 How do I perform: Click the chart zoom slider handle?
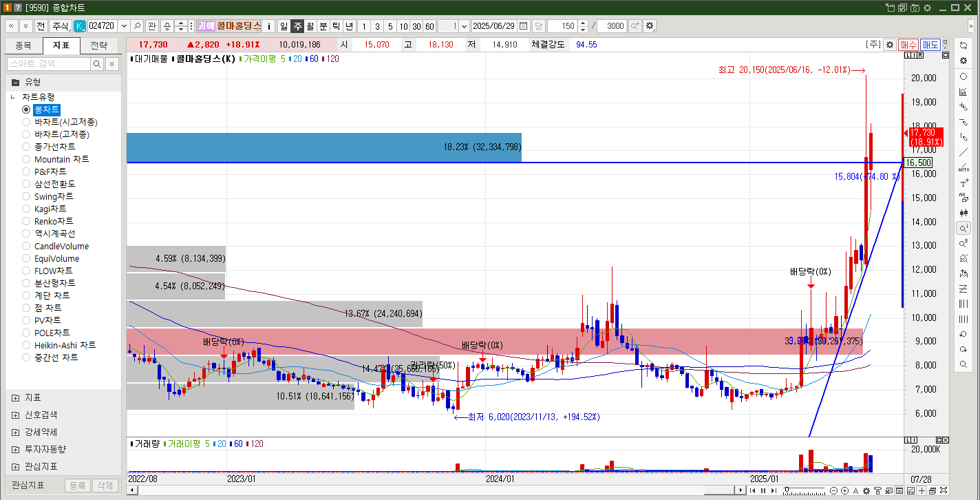pyautogui.click(x=786, y=490)
